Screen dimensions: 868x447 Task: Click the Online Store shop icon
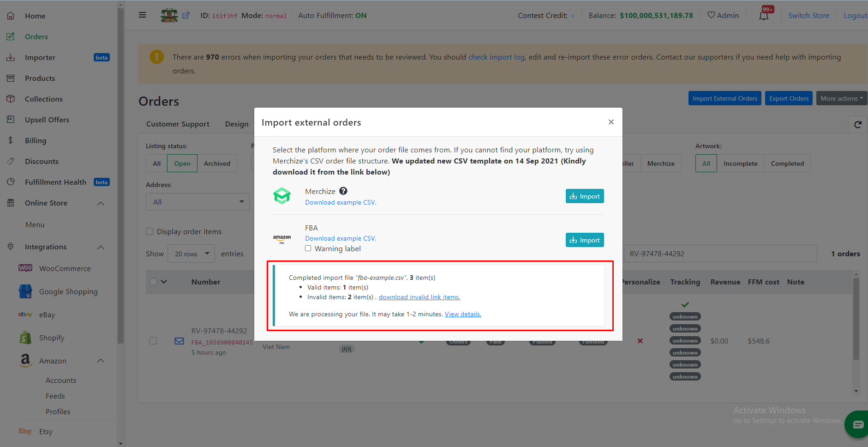(11, 203)
